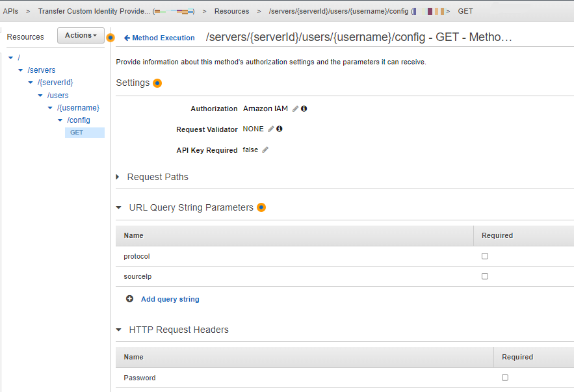Screen dimensions: 574x392
Task: Check Required box for sourceIp parameter
Action: 485,276
